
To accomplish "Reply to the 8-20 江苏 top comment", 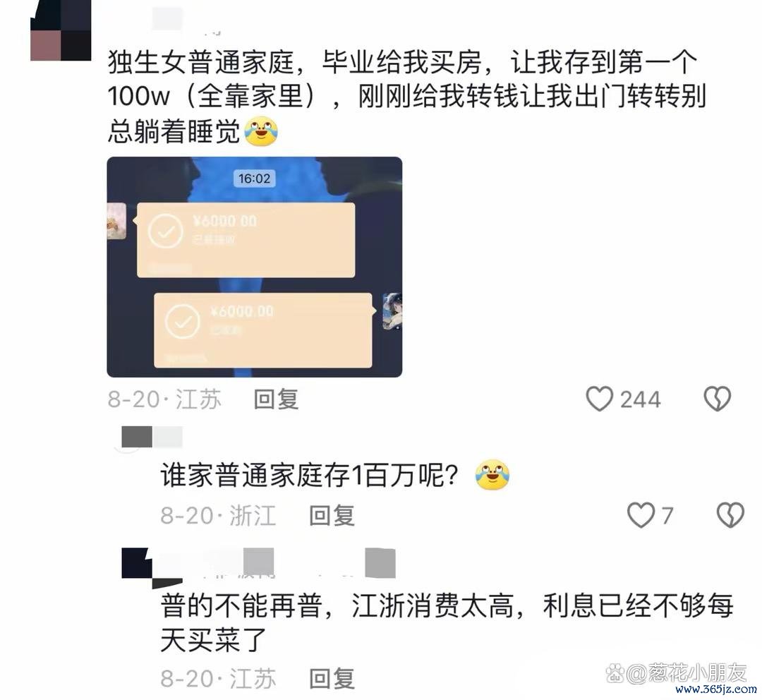I will click(276, 399).
